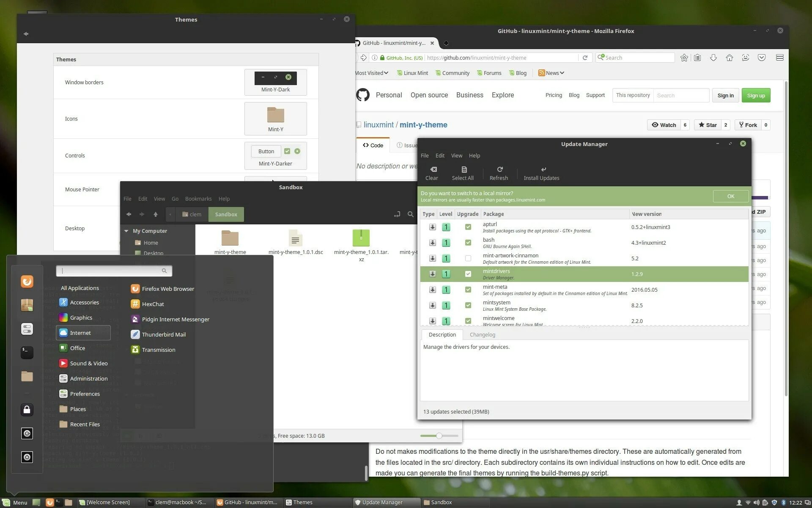Click the Clear icon in Update Manager toolbar
Image resolution: width=812 pixels, height=508 pixels.
433,169
